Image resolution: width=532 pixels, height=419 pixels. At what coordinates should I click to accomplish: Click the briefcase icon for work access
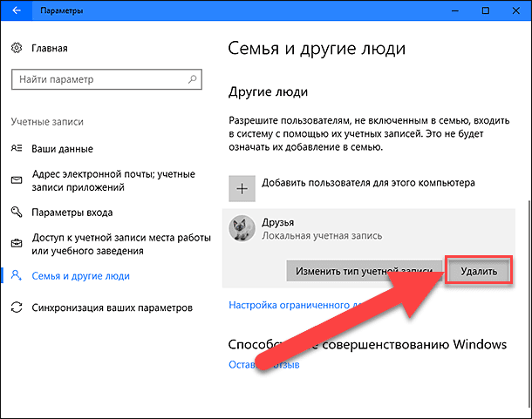tap(17, 243)
